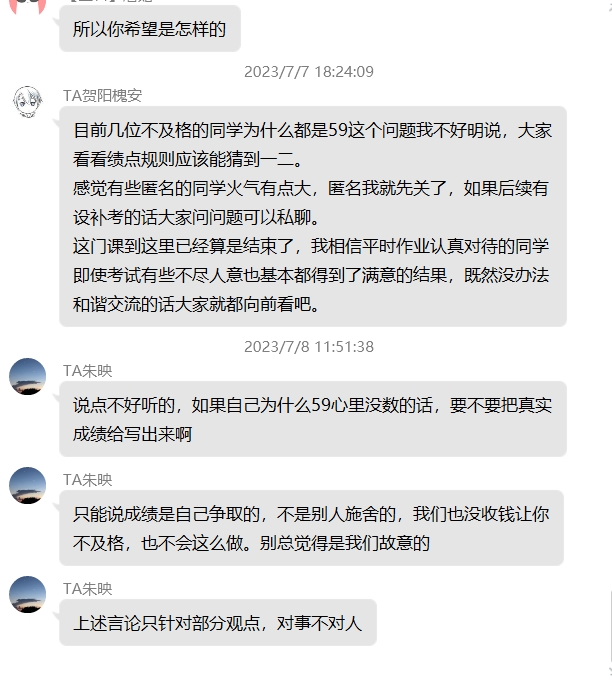This screenshot has height=680, width=612.
Task: Click TA朱映 name above '说点不好听的' message
Action: pos(88,371)
